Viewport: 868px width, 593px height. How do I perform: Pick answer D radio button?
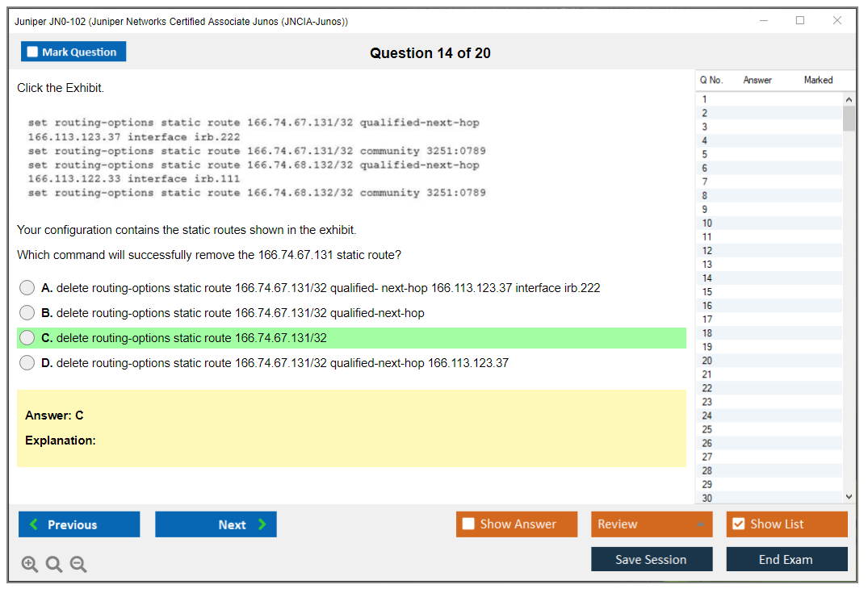click(27, 363)
